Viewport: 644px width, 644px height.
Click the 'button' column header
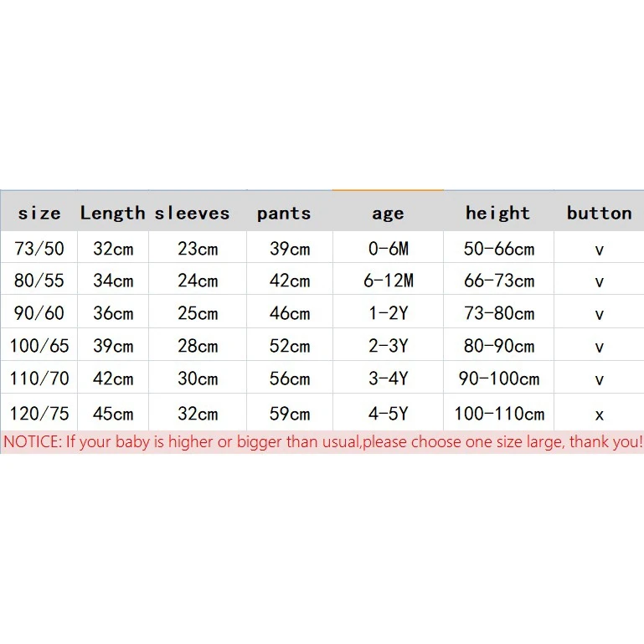coord(600,213)
